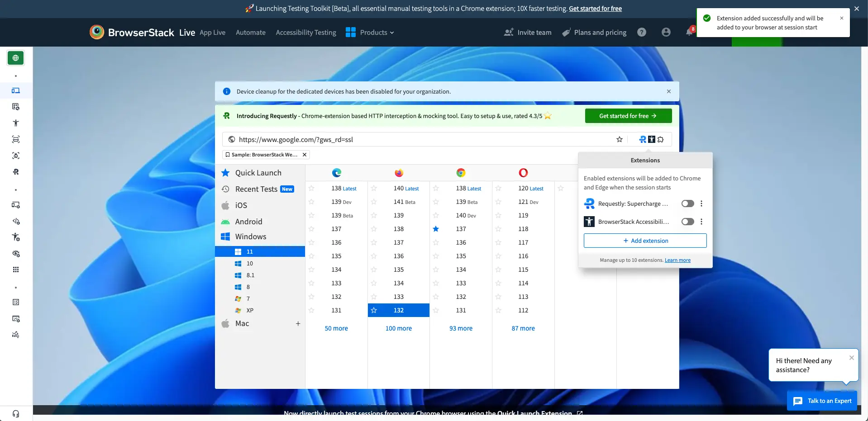
Task: Select the Edge browser column icon
Action: coord(336,173)
